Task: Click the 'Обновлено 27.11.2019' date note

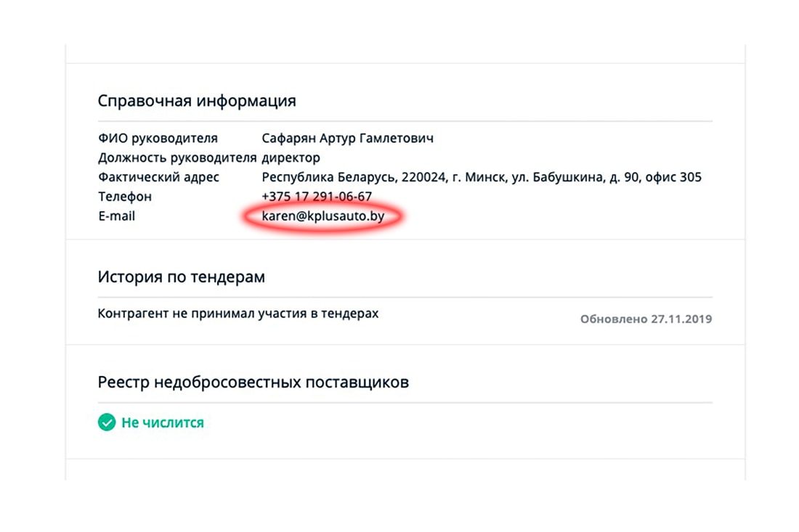Action: click(x=646, y=319)
